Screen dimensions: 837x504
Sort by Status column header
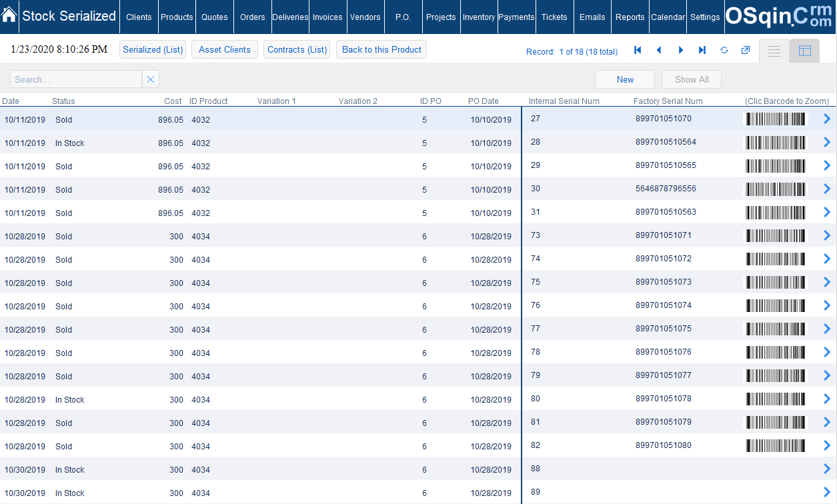63,101
